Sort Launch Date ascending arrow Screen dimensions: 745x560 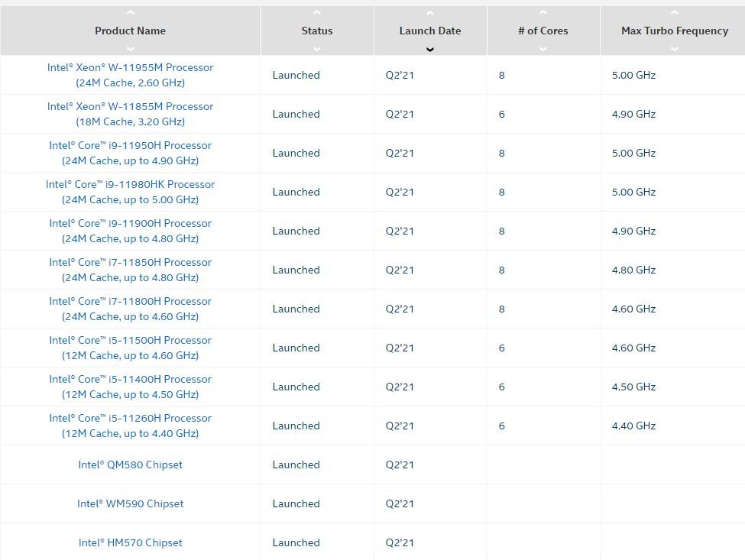click(430, 13)
